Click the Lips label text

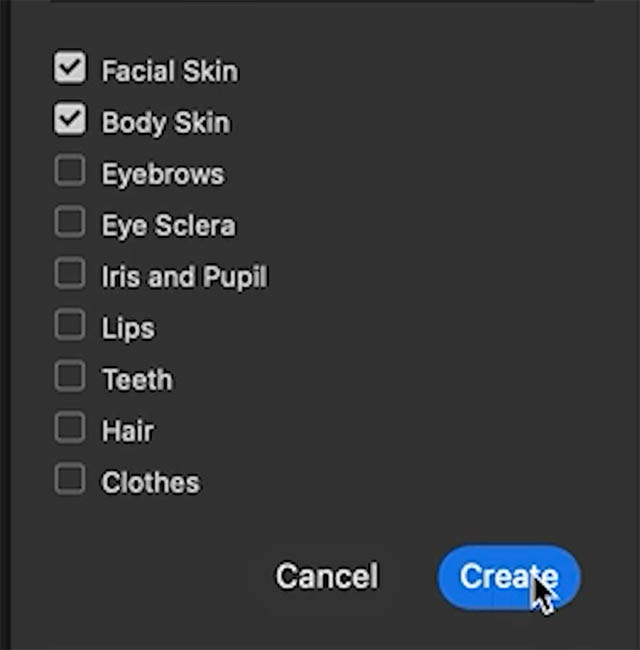tap(128, 329)
